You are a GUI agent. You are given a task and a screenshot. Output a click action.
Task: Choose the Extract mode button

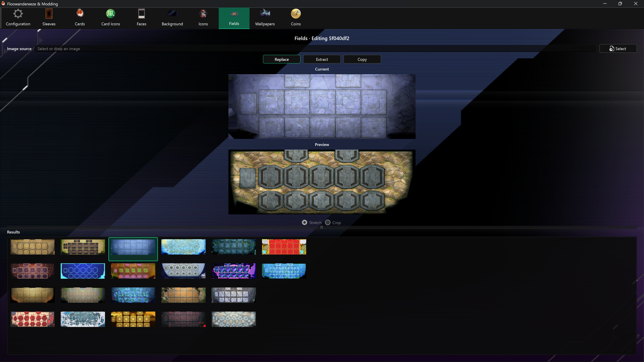pos(322,59)
